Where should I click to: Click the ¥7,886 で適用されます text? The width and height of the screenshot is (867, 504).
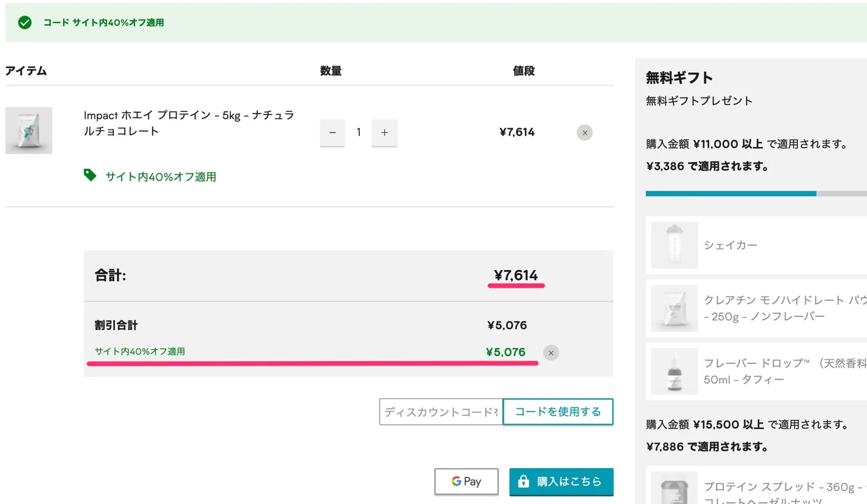coord(707,446)
